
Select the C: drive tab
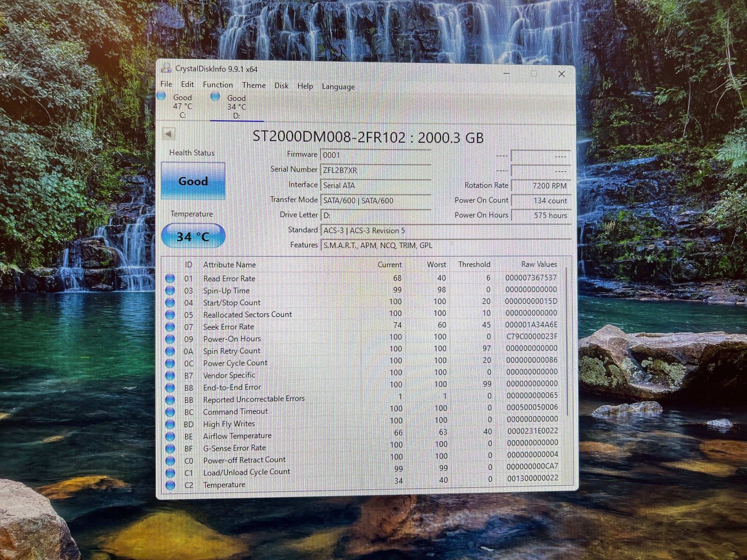pos(182,106)
